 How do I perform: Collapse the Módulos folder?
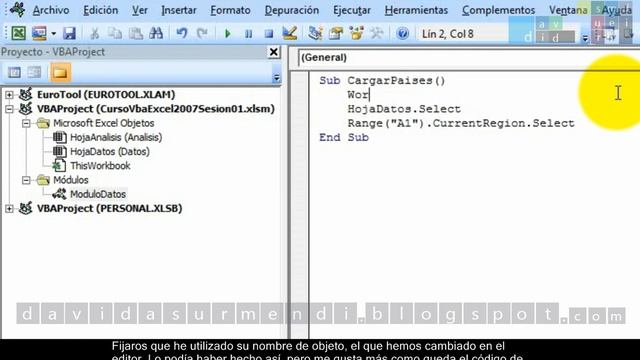click(x=26, y=180)
